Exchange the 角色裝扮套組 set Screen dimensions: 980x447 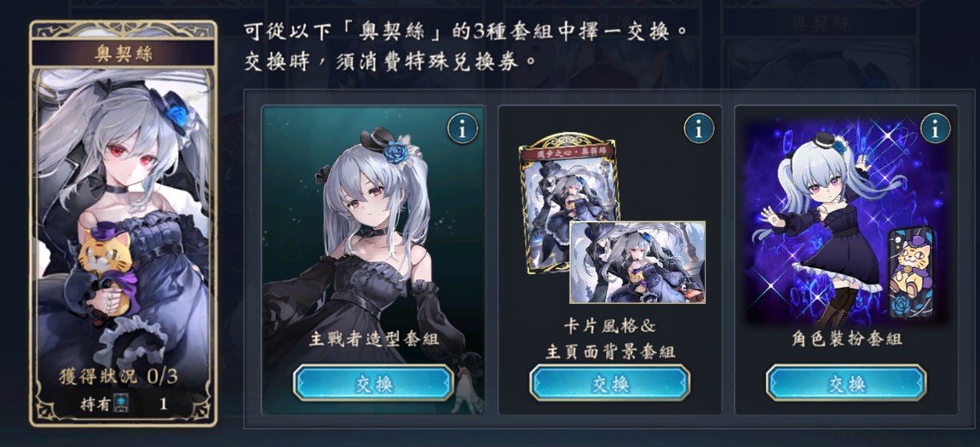(846, 383)
